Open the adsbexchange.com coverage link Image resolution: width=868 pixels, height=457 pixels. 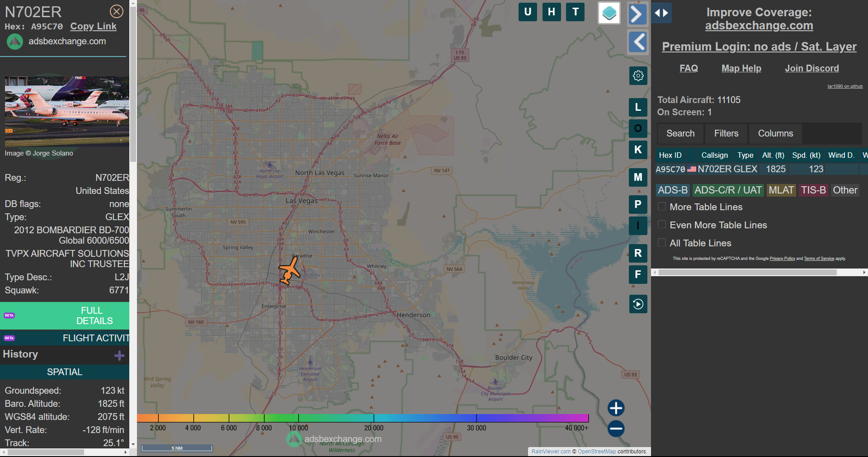[759, 26]
